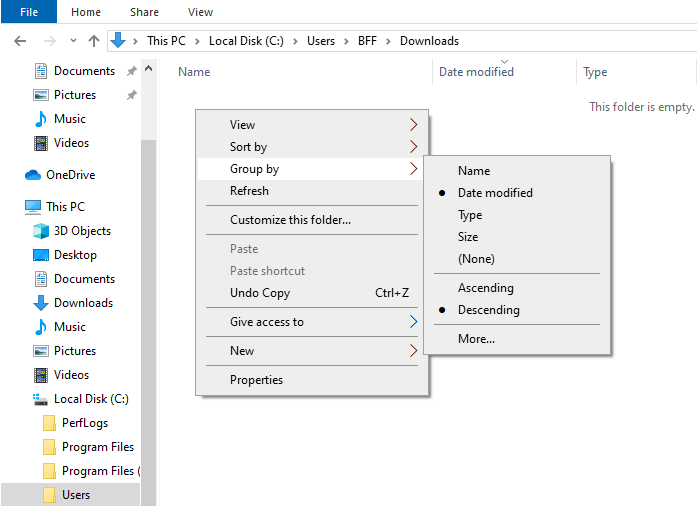This screenshot has width=697, height=506.
Task: Open the View ribbon tab
Action: [x=200, y=12]
